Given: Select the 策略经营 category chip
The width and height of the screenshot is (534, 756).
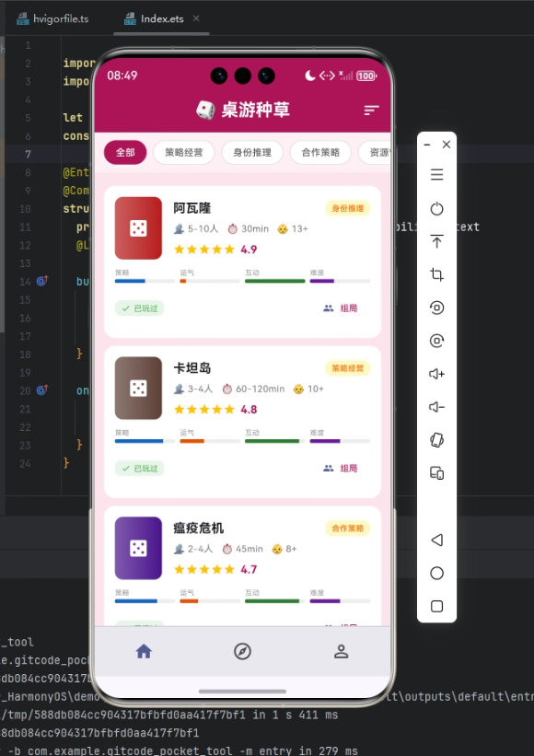Looking at the screenshot, I should pyautogui.click(x=183, y=152).
